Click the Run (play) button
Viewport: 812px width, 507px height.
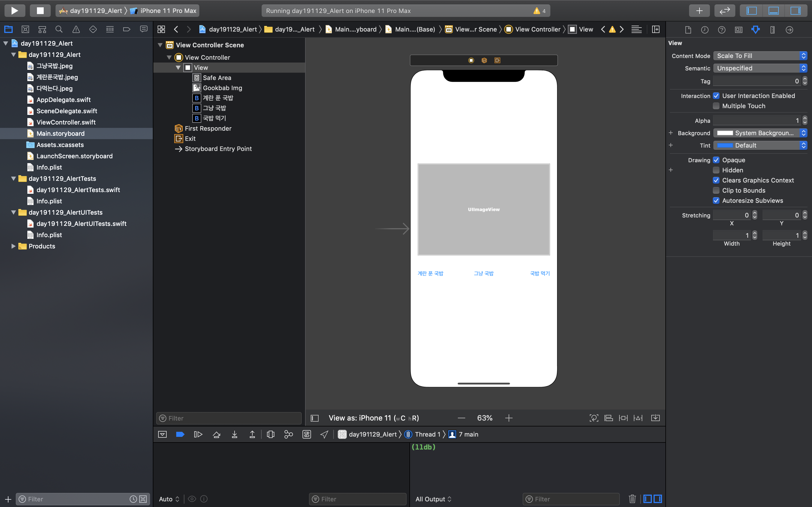point(14,11)
